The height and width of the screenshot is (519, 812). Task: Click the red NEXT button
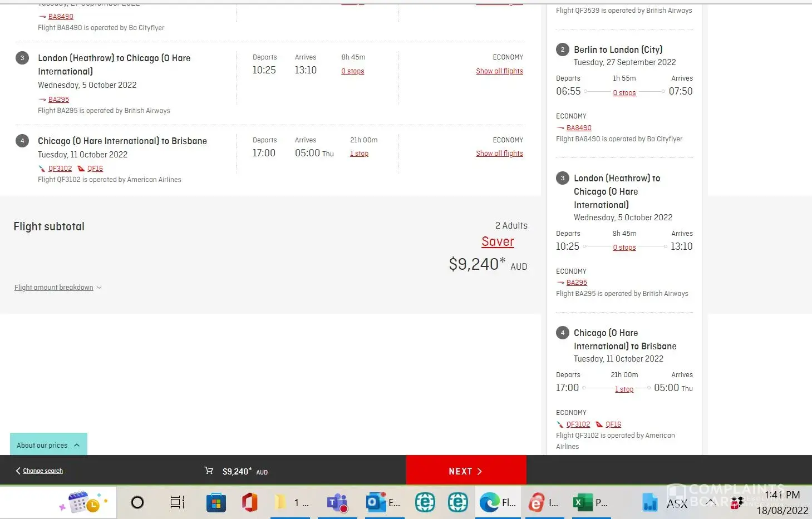tap(465, 471)
